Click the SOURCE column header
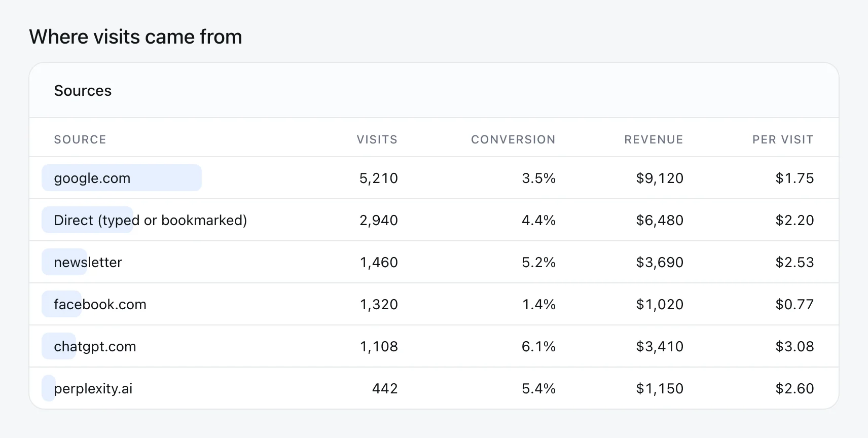868x438 pixels. pos(80,139)
